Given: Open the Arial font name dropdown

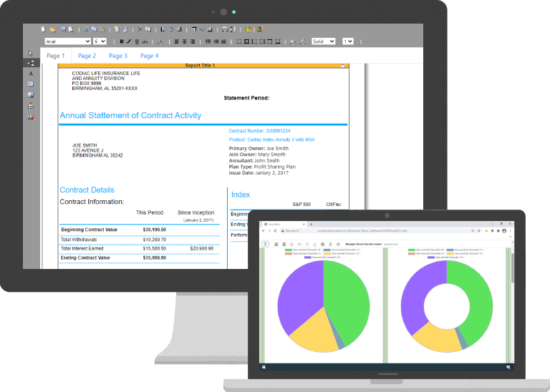Looking at the screenshot, I should pos(67,41).
